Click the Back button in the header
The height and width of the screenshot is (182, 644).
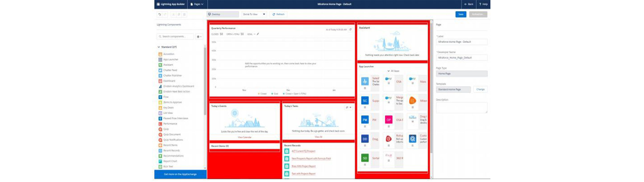pos(469,4)
